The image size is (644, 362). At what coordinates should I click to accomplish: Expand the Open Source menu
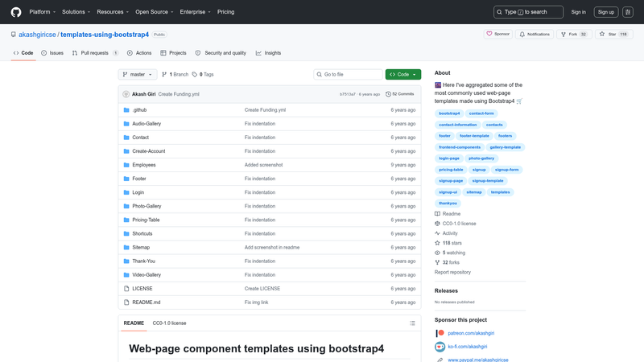[x=155, y=12]
